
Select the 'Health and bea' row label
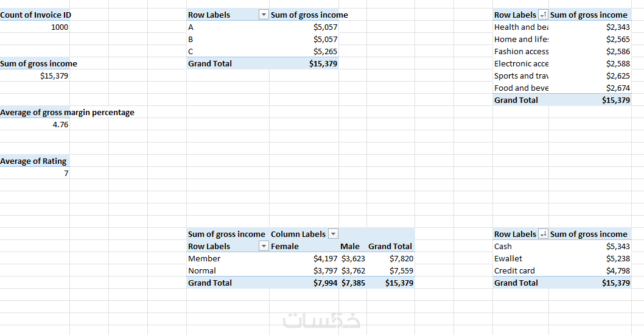tap(521, 27)
